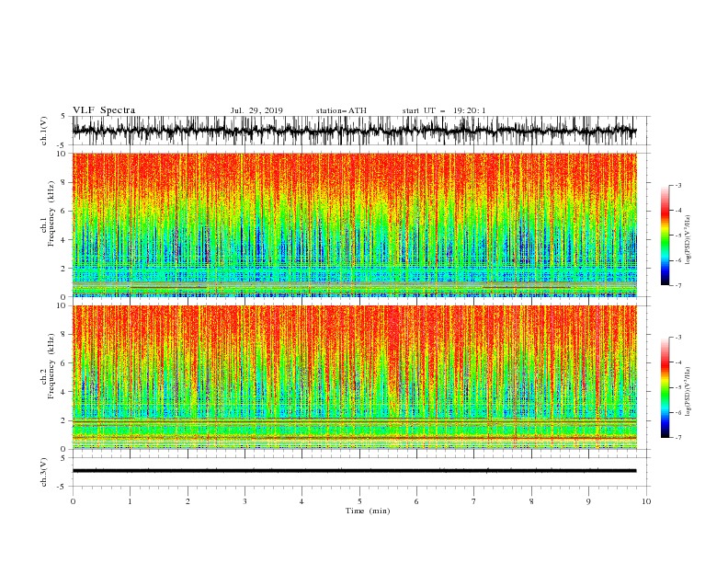Click the time axis tick label "8"
Image resolution: width=728 pixels, height=563 pixels.
[x=531, y=501]
